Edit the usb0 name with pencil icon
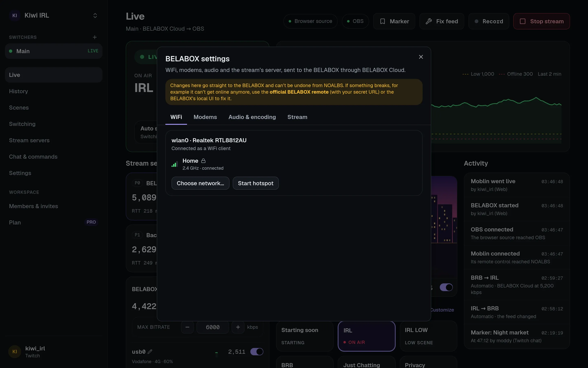The image size is (588, 368). click(x=150, y=351)
